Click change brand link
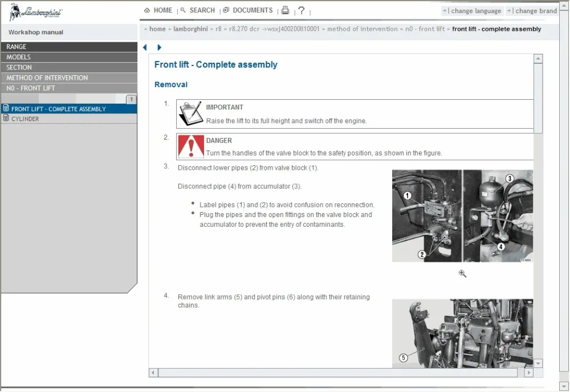The image size is (570, 392). 532,11
